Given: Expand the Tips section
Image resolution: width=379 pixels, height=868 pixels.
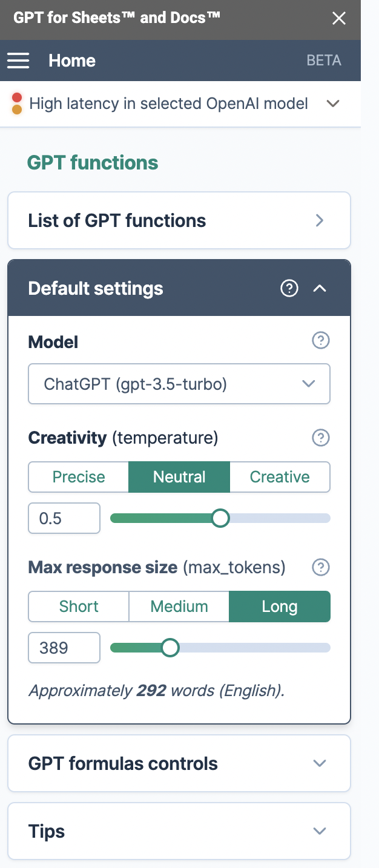Looking at the screenshot, I should point(179,831).
